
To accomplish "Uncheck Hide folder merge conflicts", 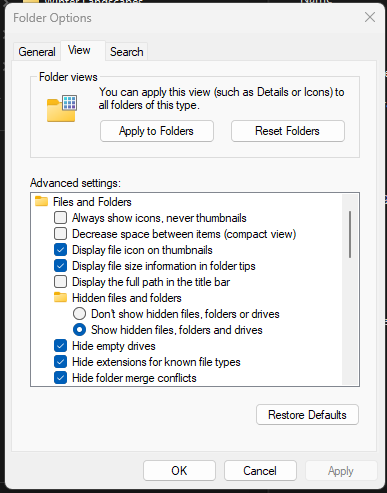I will pos(60,378).
